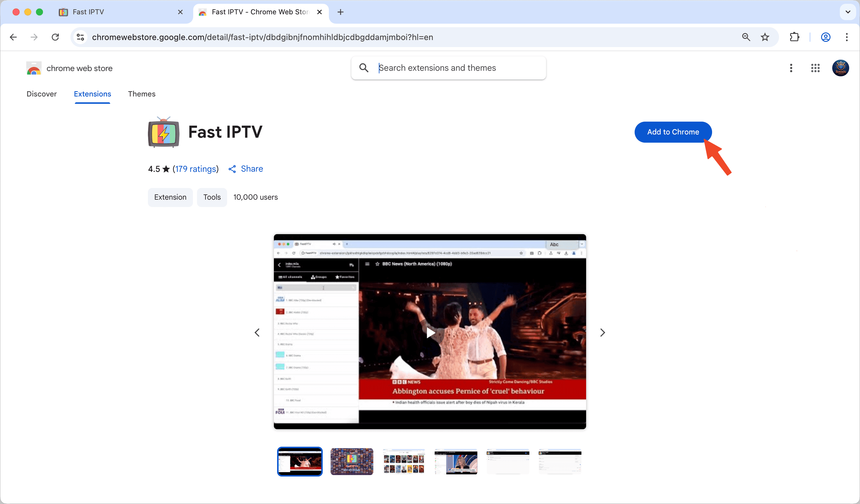This screenshot has height=504, width=860.
Task: Open the Google account avatar
Action: 840,68
